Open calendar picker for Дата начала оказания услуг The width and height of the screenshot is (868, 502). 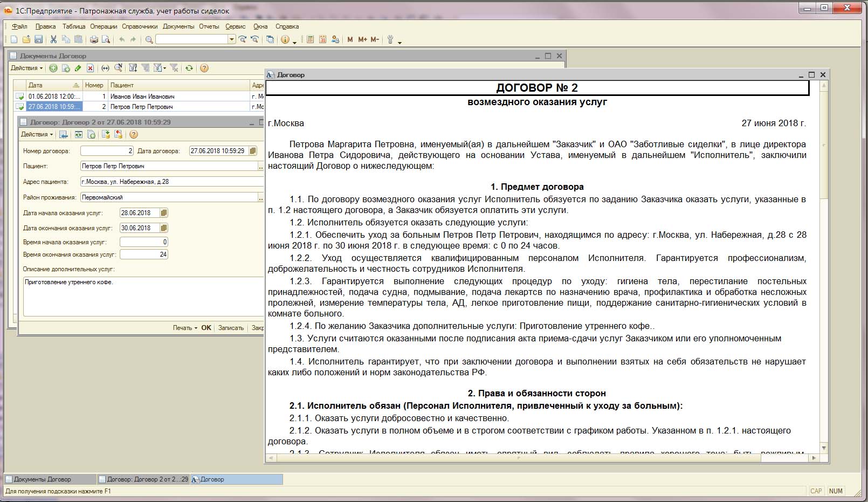tap(164, 213)
